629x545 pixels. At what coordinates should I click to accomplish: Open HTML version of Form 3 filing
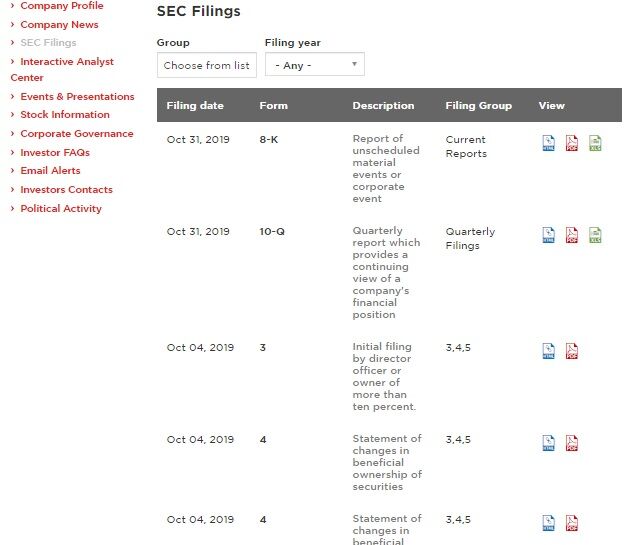[x=548, y=351]
